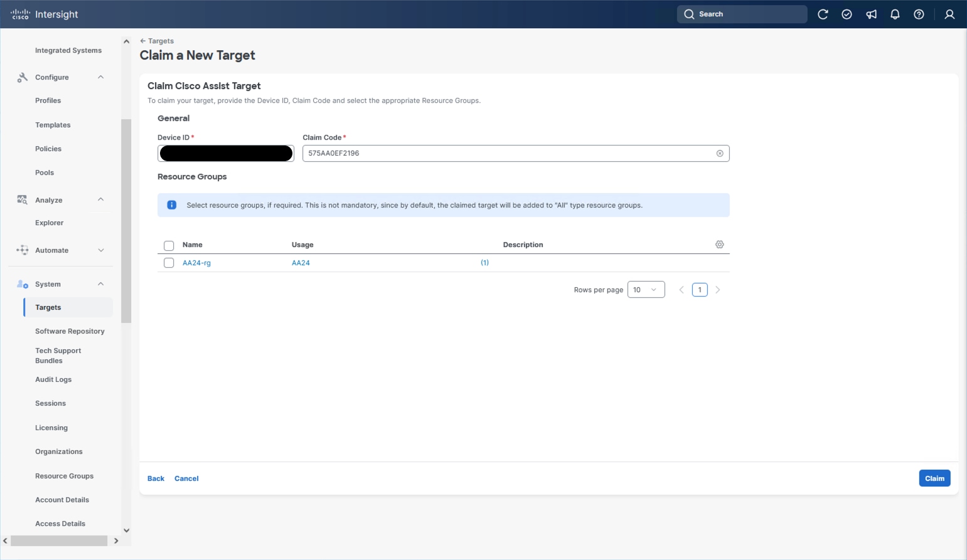
Task: Click the Claim button
Action: (934, 478)
